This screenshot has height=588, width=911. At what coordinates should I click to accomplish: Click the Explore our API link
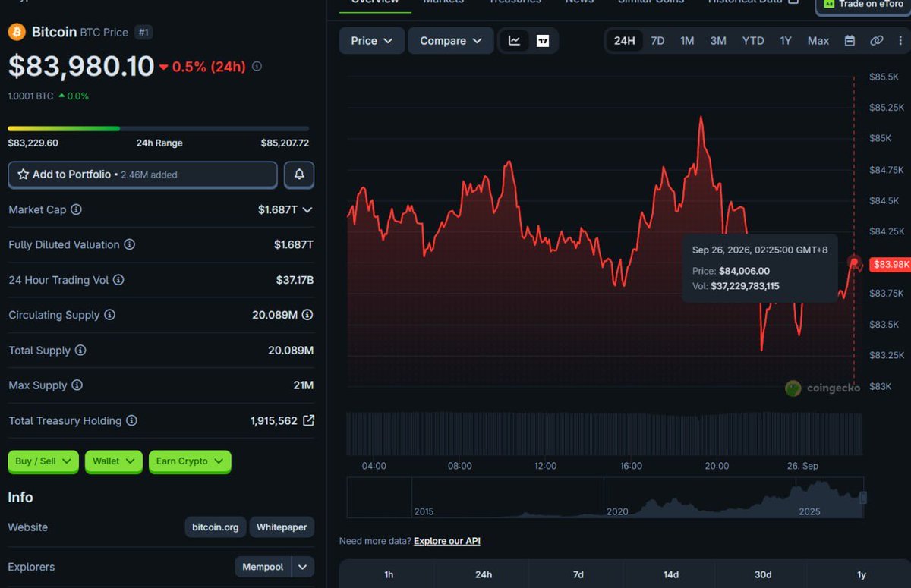447,541
